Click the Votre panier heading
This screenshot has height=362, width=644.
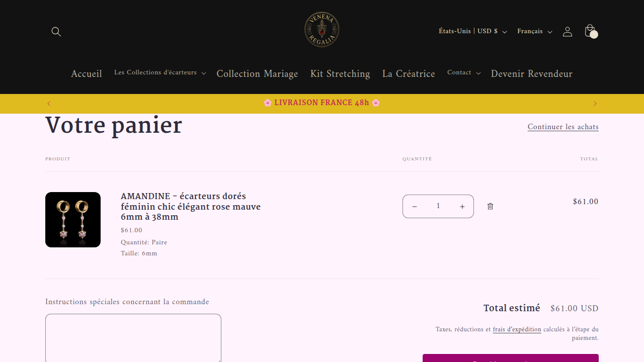pyautogui.click(x=114, y=125)
